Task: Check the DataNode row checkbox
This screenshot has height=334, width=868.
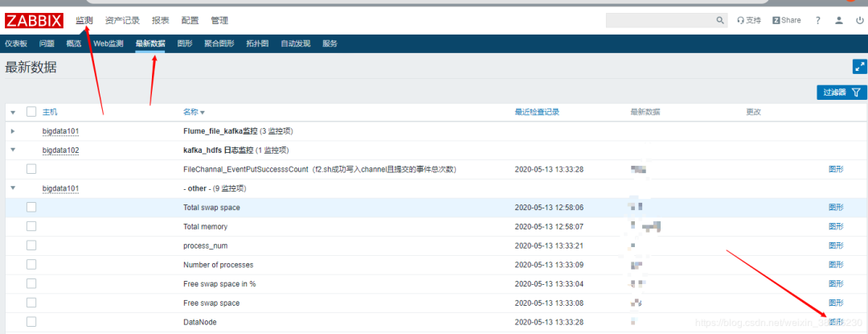Action: (31, 322)
